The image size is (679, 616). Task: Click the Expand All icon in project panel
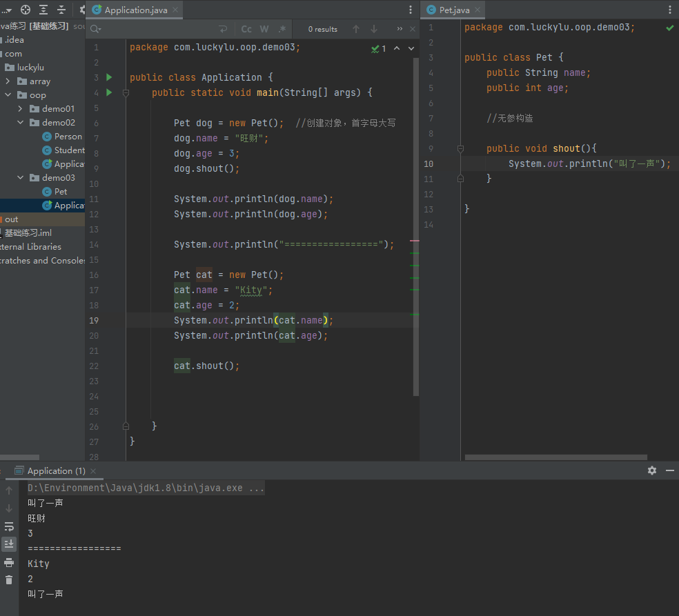point(43,10)
